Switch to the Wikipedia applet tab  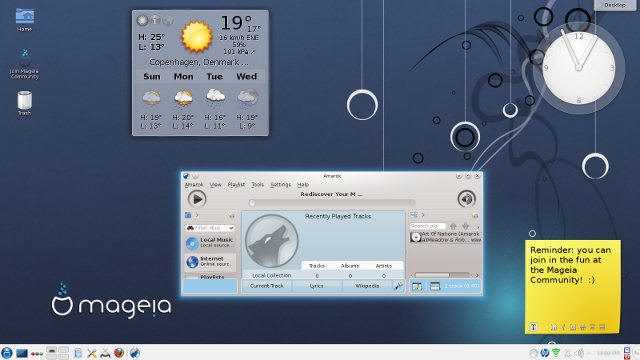(x=367, y=286)
